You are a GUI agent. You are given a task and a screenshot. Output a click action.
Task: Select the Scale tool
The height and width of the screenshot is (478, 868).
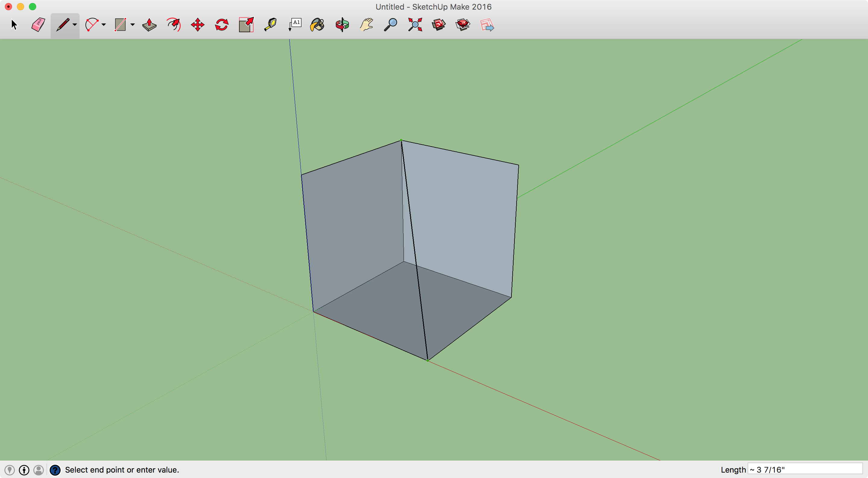(x=246, y=25)
